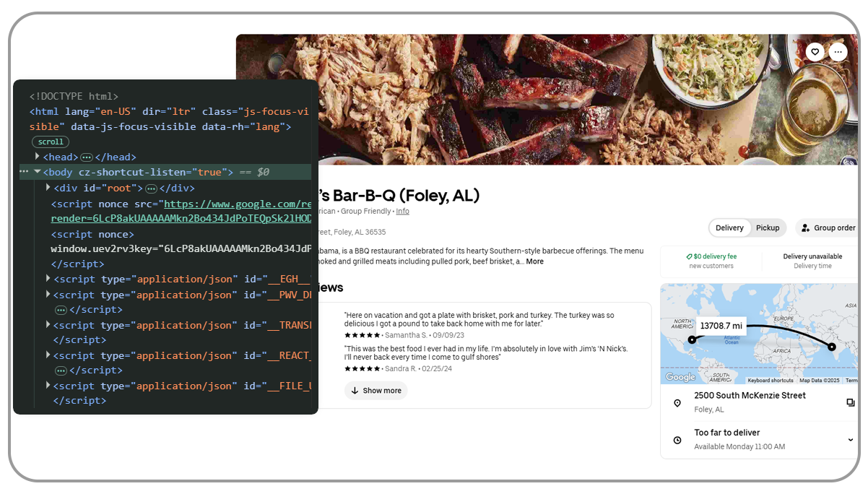This screenshot has height=494, width=868.
Task: Click the heart favorite icon on banner
Action: (x=815, y=51)
